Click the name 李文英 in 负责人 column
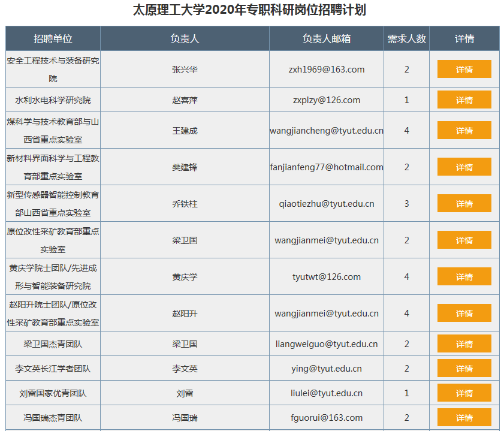The height and width of the screenshot is (431, 504). point(185,368)
